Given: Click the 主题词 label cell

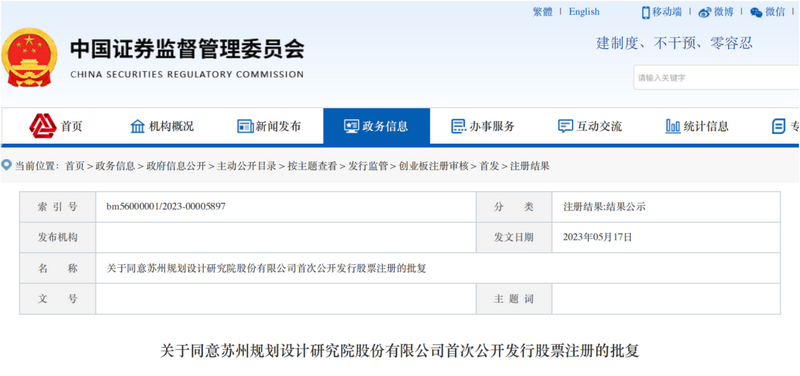Looking at the screenshot, I should click(514, 299).
